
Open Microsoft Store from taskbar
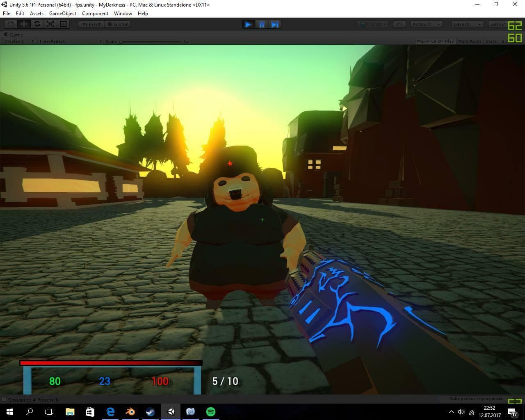(90, 412)
